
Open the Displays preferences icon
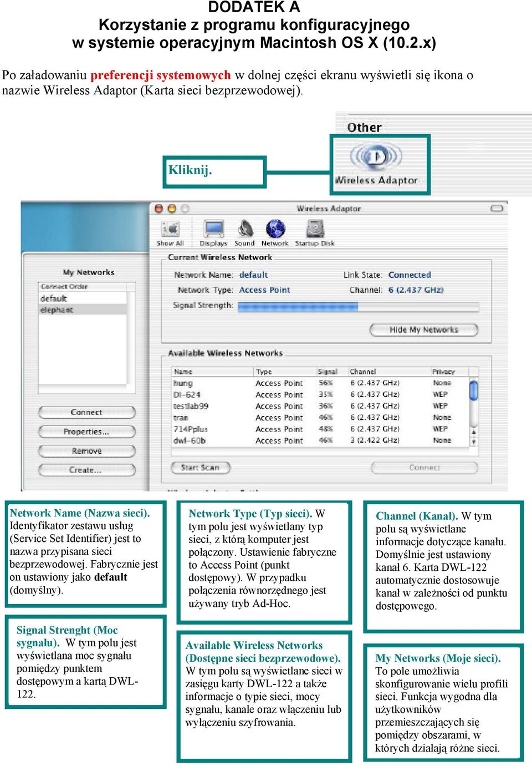(213, 234)
